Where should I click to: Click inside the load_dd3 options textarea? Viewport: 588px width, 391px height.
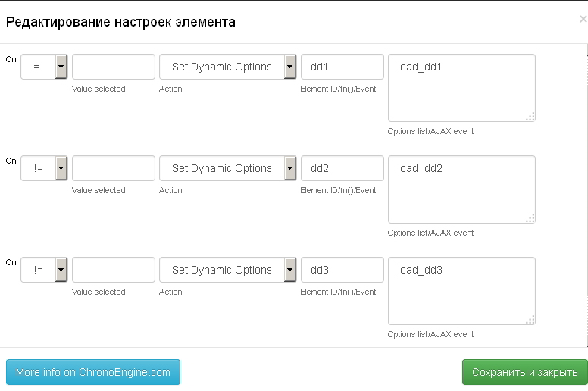[461, 291]
